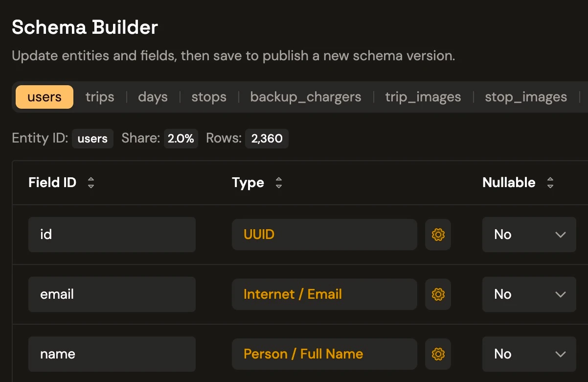Switch to the trips entity tab
This screenshot has width=588, height=382.
pos(99,96)
